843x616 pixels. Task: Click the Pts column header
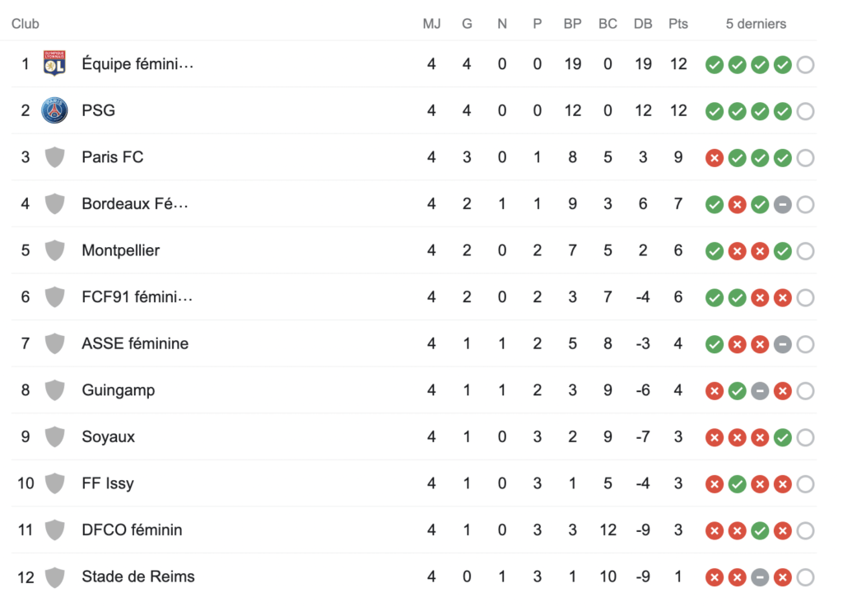[x=678, y=24]
